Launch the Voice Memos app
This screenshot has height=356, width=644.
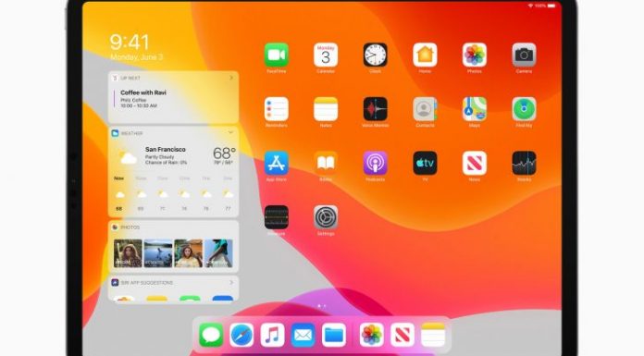click(x=375, y=109)
